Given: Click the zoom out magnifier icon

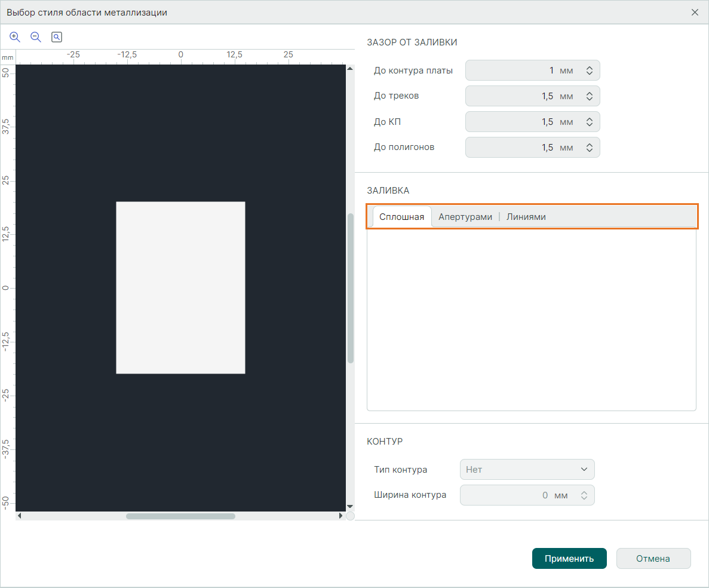Looking at the screenshot, I should click(x=36, y=37).
